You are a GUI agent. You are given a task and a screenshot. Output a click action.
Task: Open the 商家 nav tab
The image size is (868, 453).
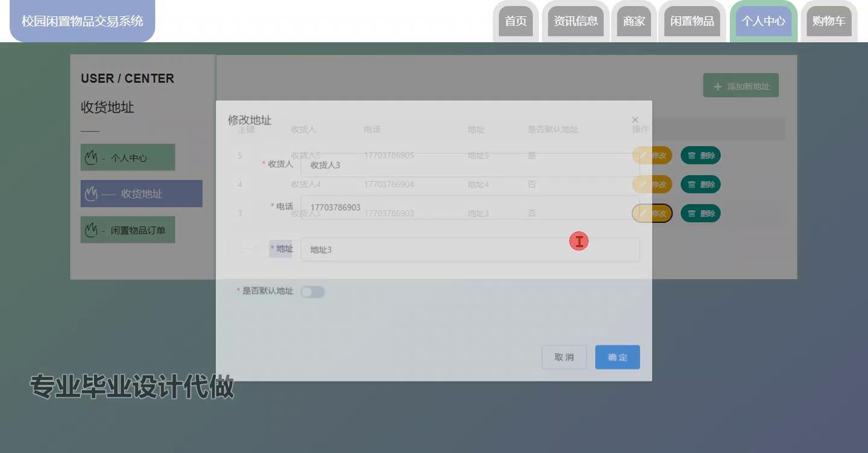[x=634, y=21]
